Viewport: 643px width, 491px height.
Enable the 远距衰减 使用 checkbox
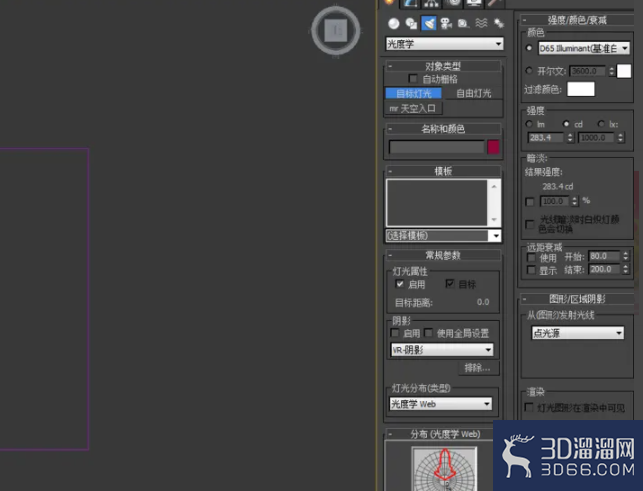tap(531, 257)
